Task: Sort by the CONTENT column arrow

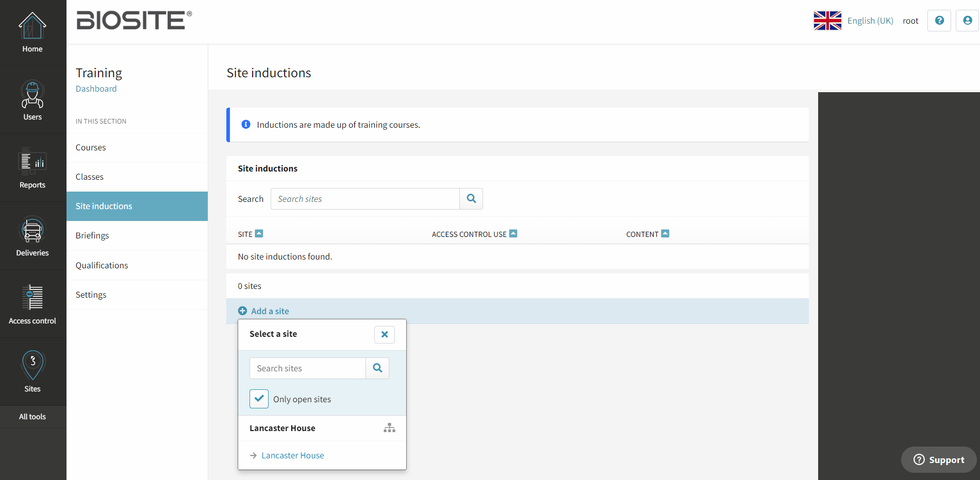Action: click(x=665, y=233)
